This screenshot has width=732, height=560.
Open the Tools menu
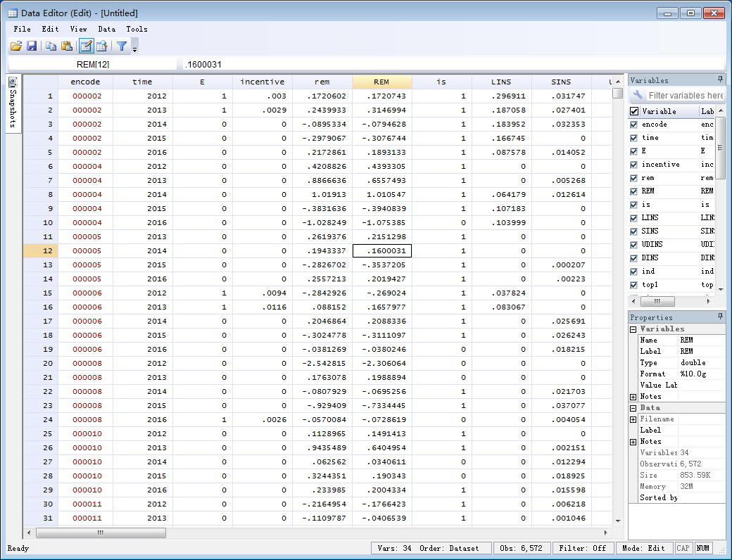[x=137, y=29]
